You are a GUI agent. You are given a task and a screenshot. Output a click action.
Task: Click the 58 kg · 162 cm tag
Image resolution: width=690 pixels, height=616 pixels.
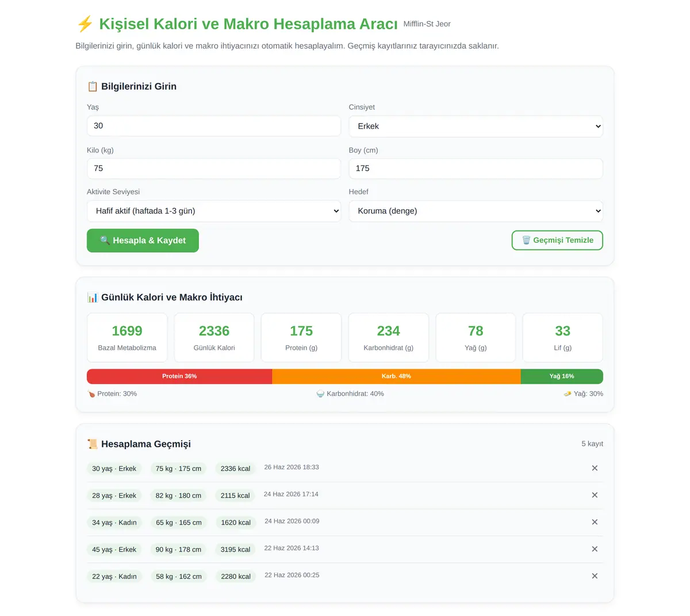[x=179, y=577]
